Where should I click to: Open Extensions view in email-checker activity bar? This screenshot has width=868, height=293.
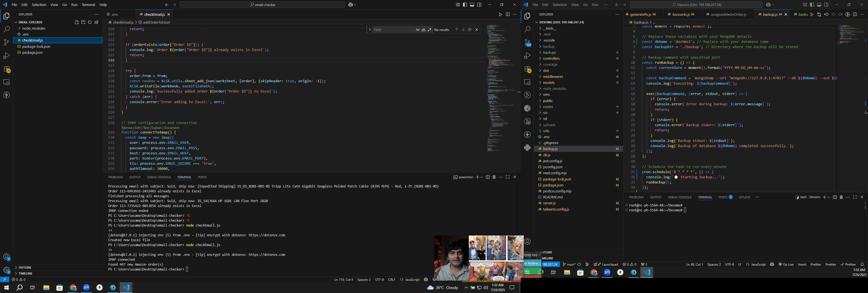click(7, 69)
